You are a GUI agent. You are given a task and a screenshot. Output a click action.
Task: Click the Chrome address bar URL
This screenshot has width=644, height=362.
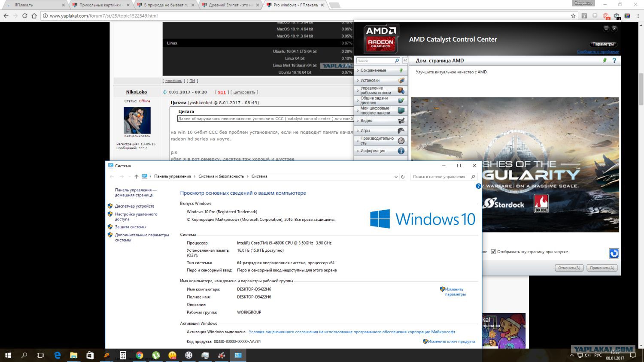(x=103, y=16)
